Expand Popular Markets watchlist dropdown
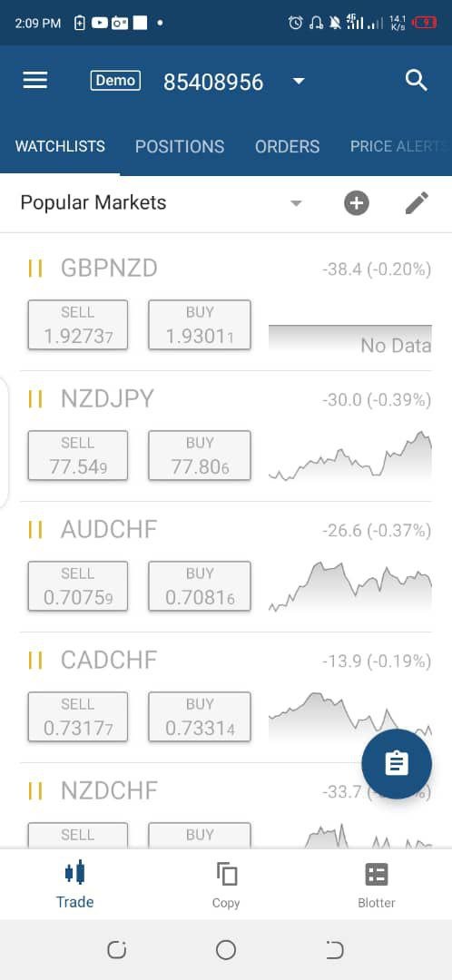452x980 pixels. coord(296,203)
